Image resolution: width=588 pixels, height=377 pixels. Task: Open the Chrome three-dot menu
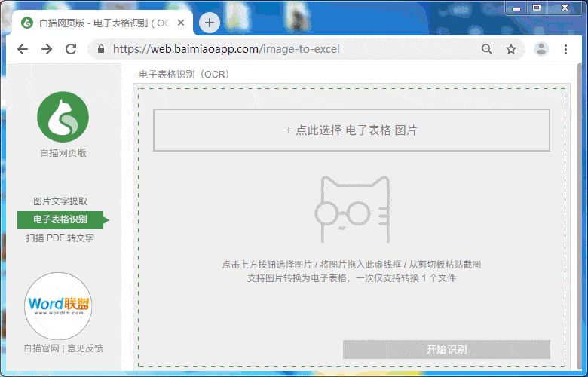click(x=565, y=49)
